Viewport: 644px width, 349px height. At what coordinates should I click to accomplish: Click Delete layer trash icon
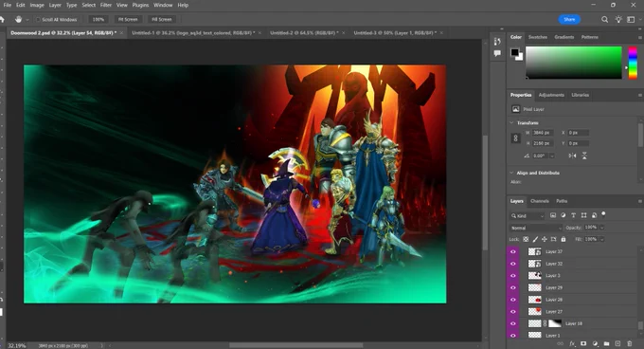coord(630,343)
